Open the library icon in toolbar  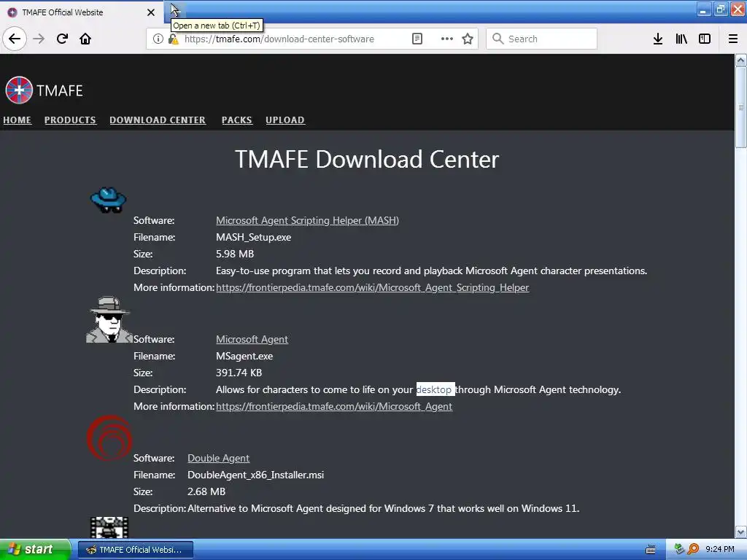pyautogui.click(x=681, y=39)
